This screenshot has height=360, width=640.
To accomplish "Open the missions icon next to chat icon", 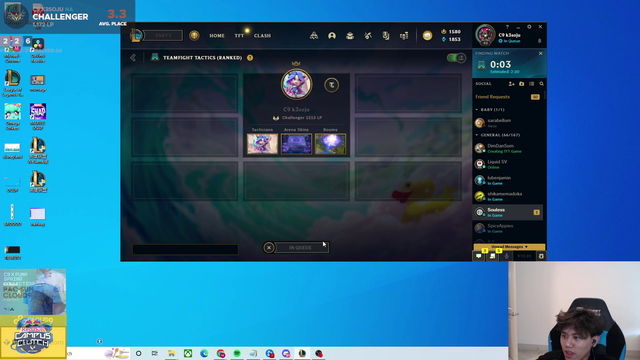I will coord(493,256).
